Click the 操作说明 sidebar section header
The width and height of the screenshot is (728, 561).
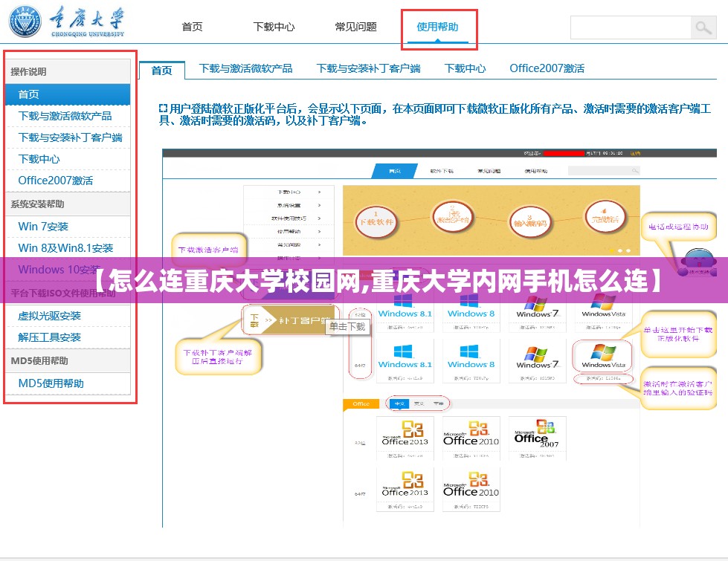tap(68, 71)
